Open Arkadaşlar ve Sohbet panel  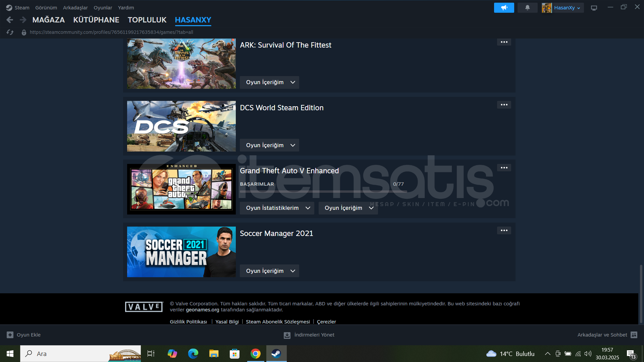607,335
